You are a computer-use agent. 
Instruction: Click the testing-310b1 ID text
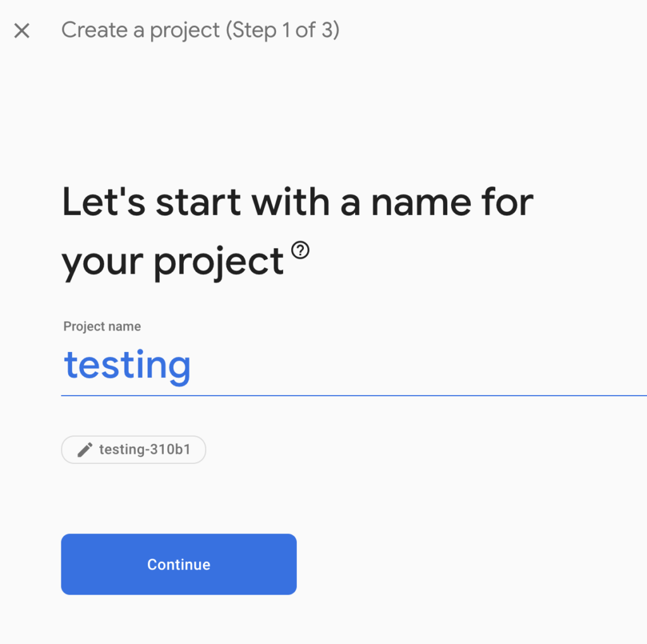click(145, 449)
